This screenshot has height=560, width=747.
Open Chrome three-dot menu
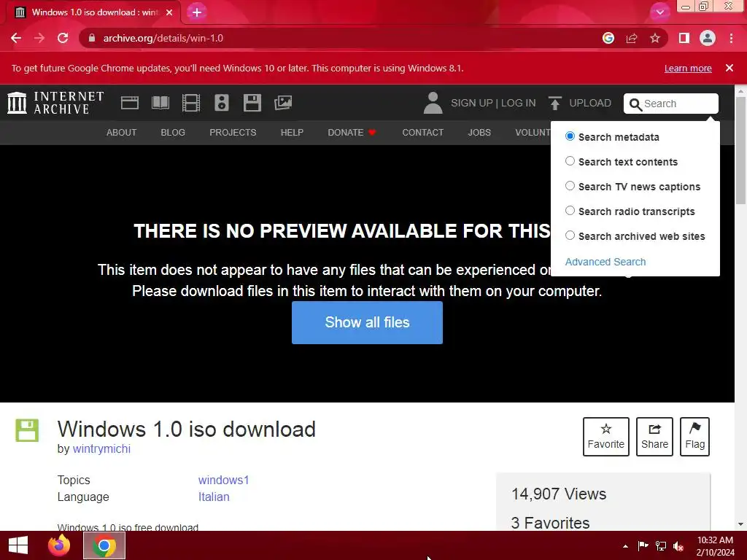(x=731, y=38)
